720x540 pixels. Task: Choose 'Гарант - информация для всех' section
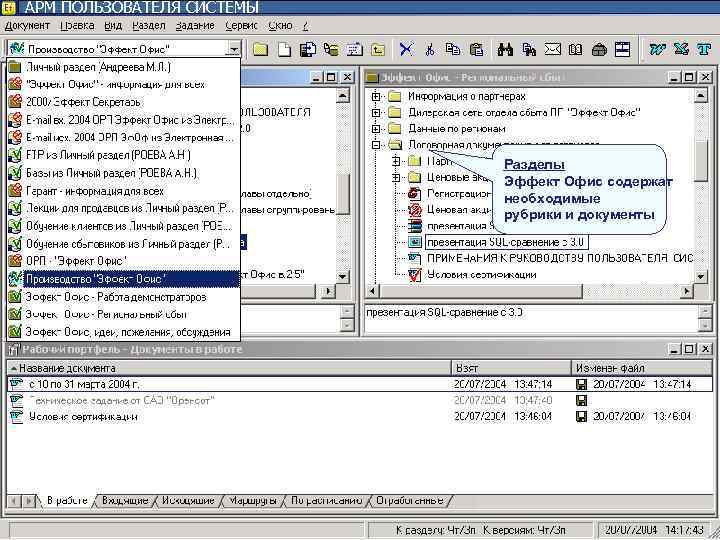tap(124, 191)
